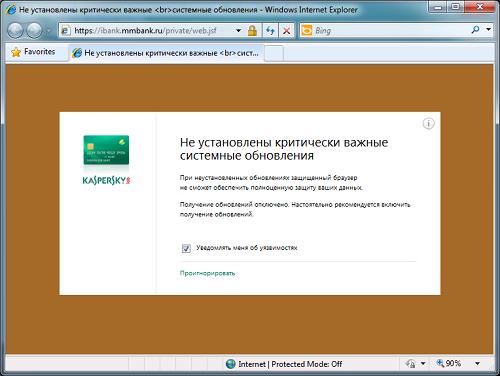Open the zoom level dropdown arrow
The width and height of the screenshot is (500, 376).
coord(477,363)
